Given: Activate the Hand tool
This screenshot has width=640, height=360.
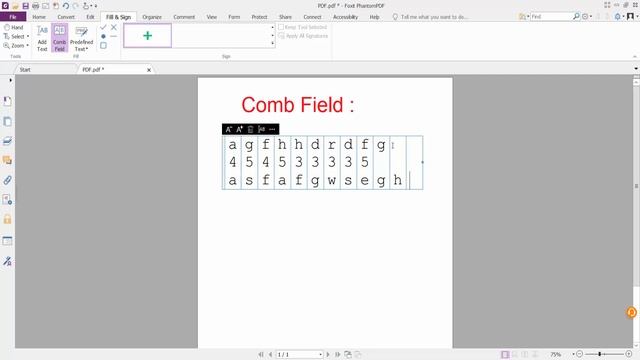Looking at the screenshot, I should tap(13, 27).
